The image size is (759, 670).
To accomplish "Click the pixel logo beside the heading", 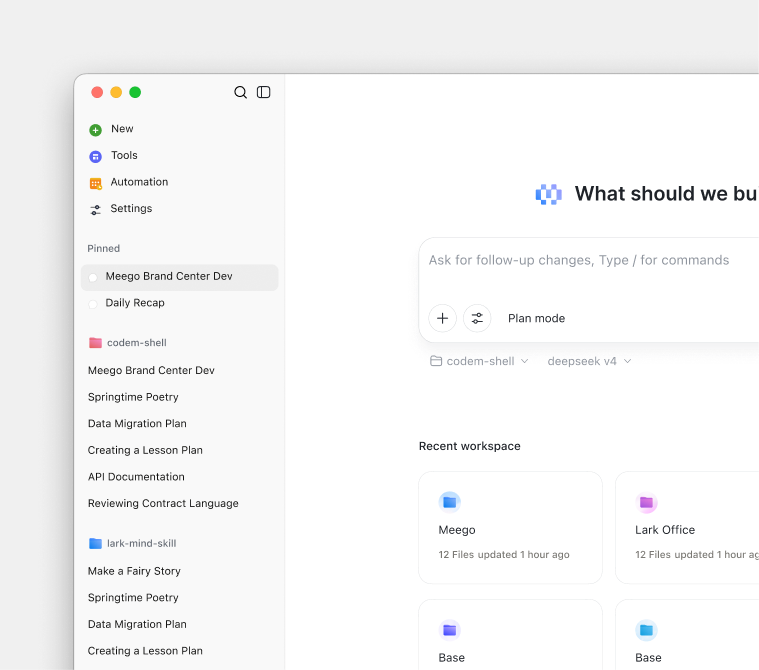I will click(548, 194).
